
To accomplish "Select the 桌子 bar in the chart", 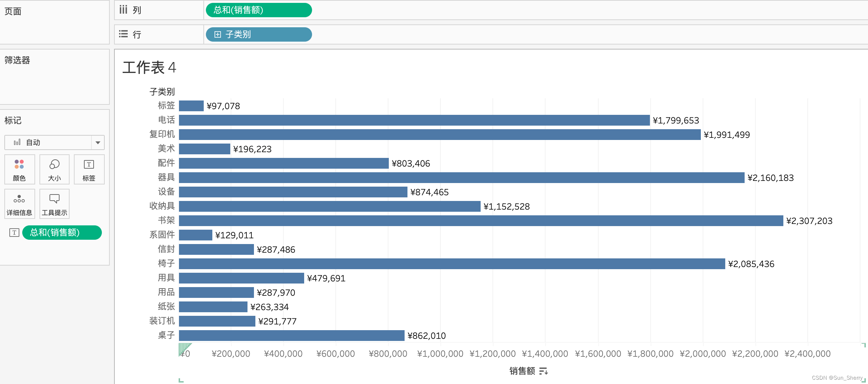I will click(292, 336).
